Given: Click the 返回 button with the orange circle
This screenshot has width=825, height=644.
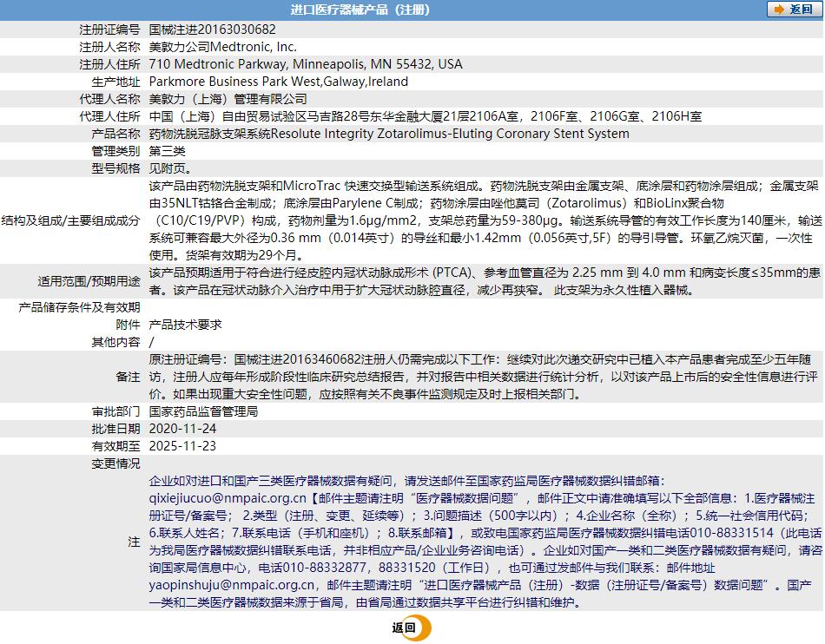Looking at the screenshot, I should (x=412, y=628).
